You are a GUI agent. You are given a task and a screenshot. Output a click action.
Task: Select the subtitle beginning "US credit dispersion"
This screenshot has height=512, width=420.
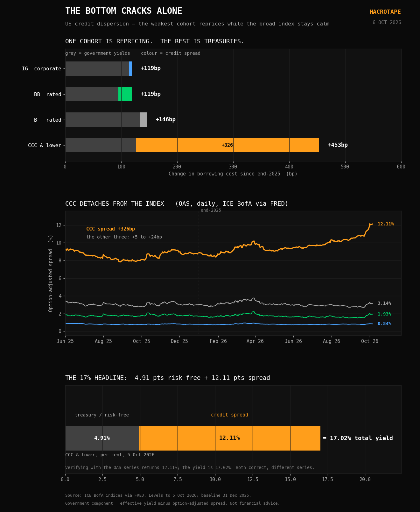click(197, 24)
